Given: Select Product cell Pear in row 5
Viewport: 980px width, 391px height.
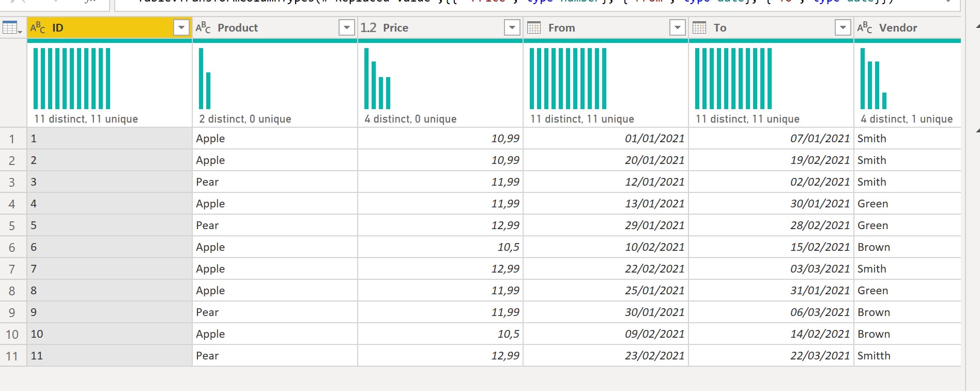Looking at the screenshot, I should point(275,225).
